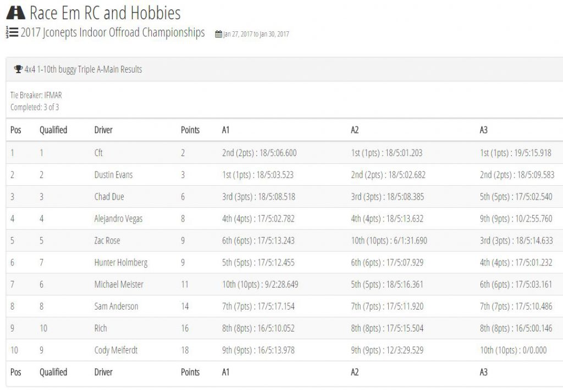Screen dimensions: 563x392
Task: Click the Qualified value 10 in Rich's row
Action: point(43,328)
